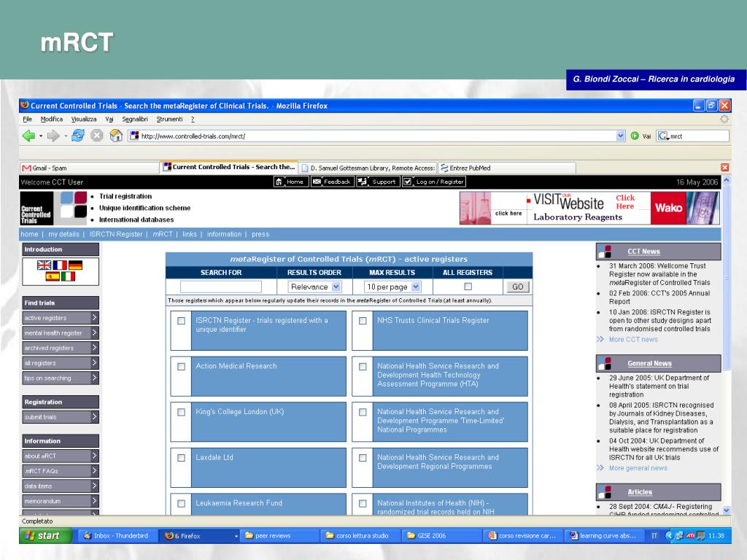Open the Modifica menu

click(52, 119)
